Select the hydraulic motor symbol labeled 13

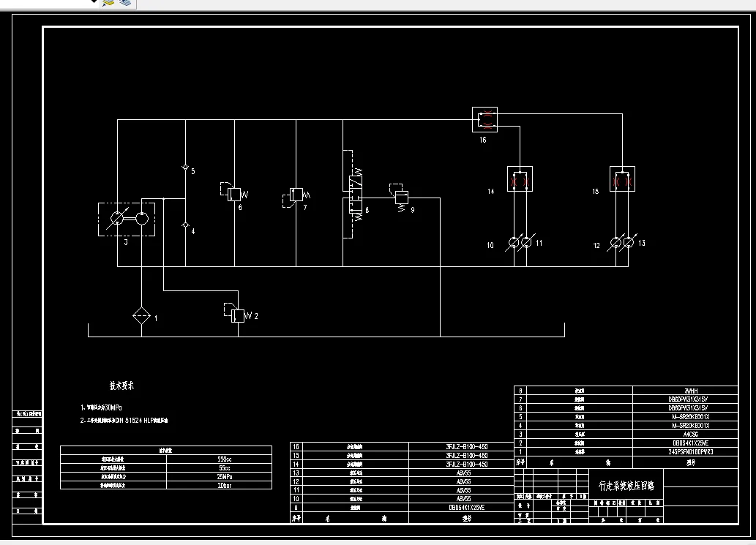click(x=629, y=242)
